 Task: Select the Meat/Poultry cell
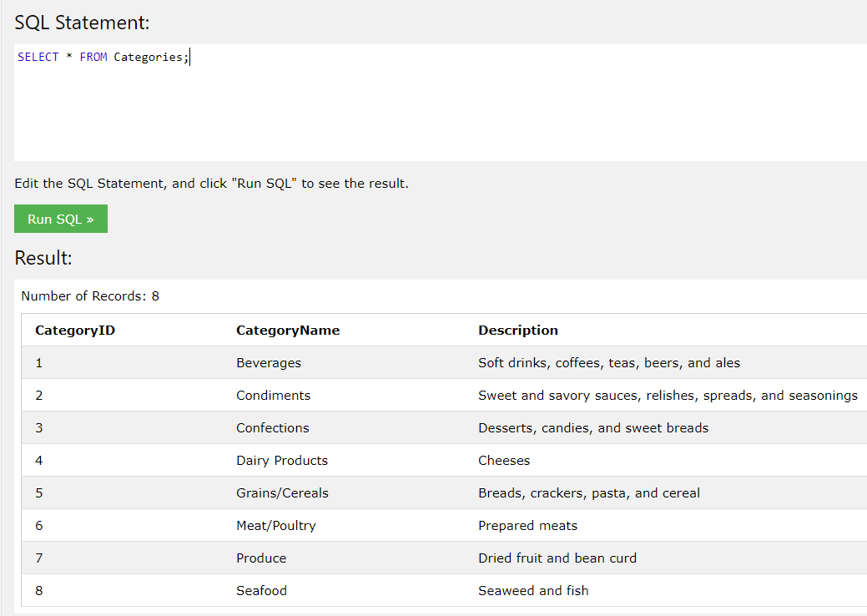coord(276,526)
